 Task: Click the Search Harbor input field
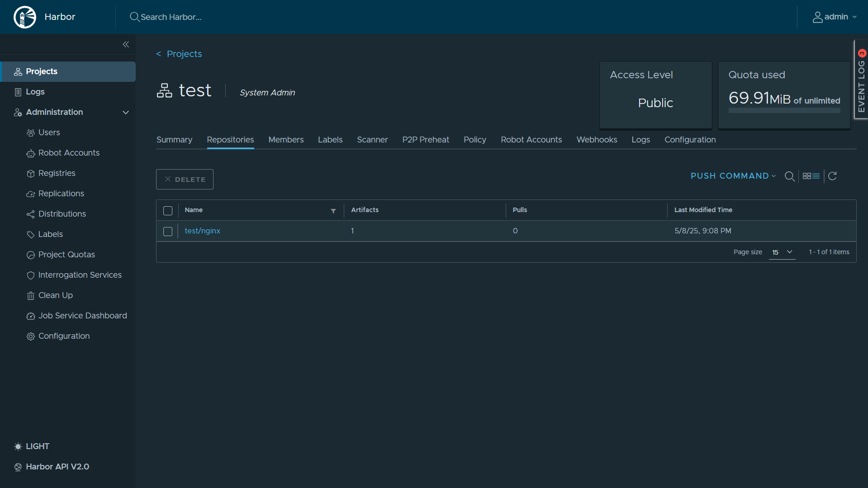171,17
